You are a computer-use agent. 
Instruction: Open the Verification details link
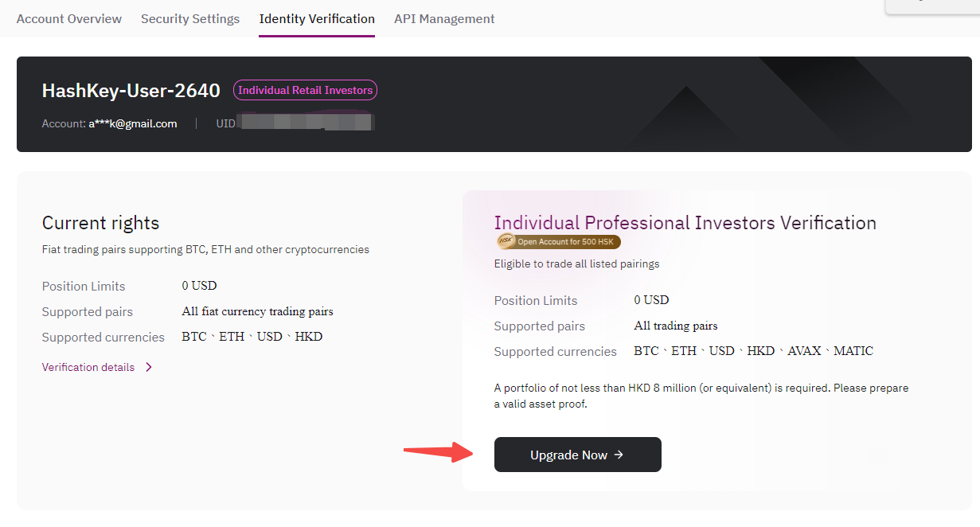[88, 367]
